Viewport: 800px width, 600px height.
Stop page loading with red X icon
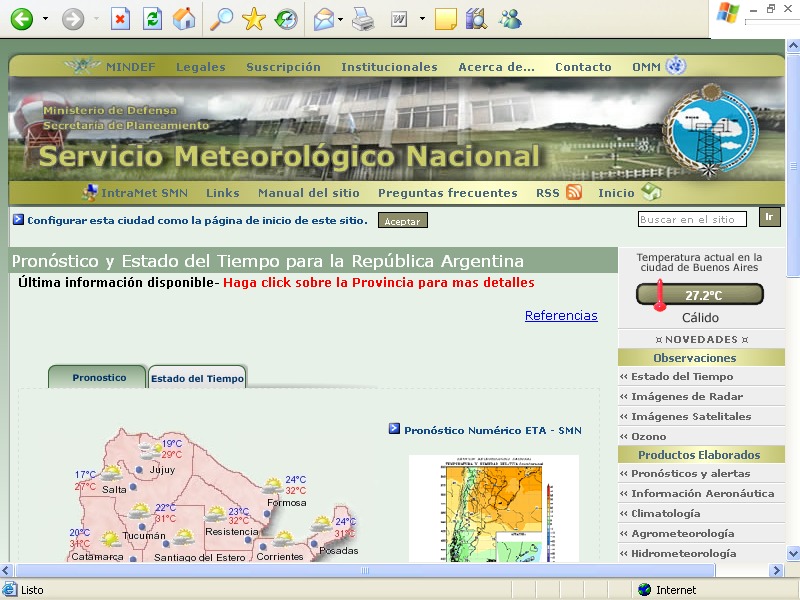(120, 19)
